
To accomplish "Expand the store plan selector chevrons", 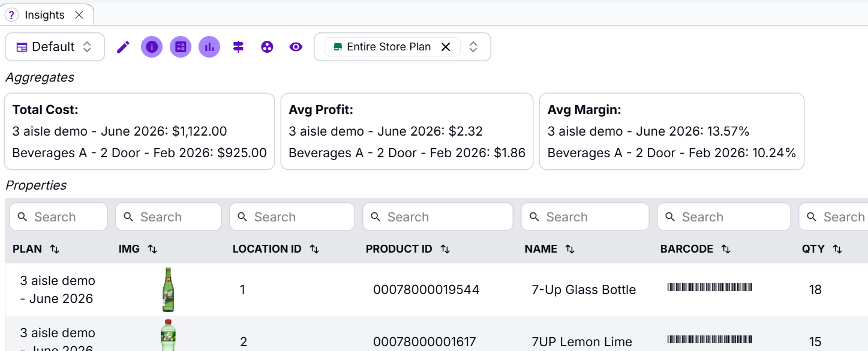I will 473,47.
